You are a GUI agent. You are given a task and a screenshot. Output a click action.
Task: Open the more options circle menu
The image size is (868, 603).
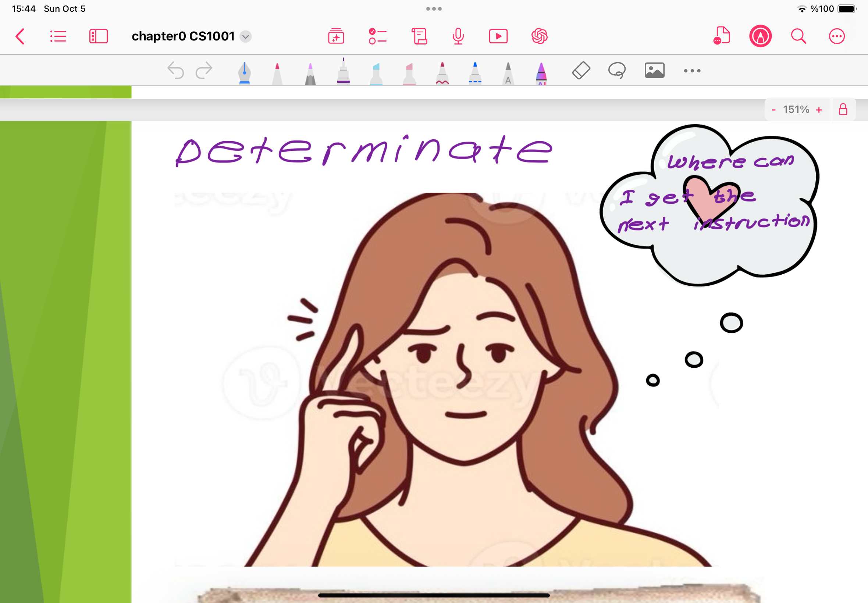(837, 36)
